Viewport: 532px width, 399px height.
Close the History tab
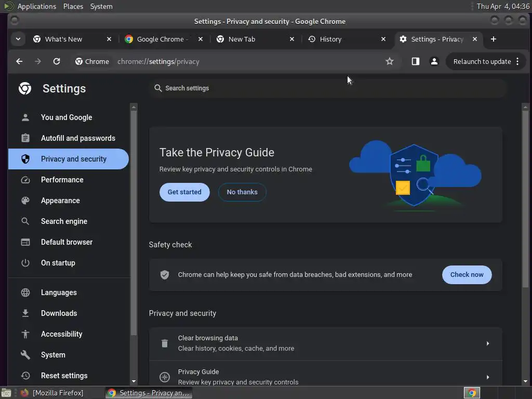(383, 39)
